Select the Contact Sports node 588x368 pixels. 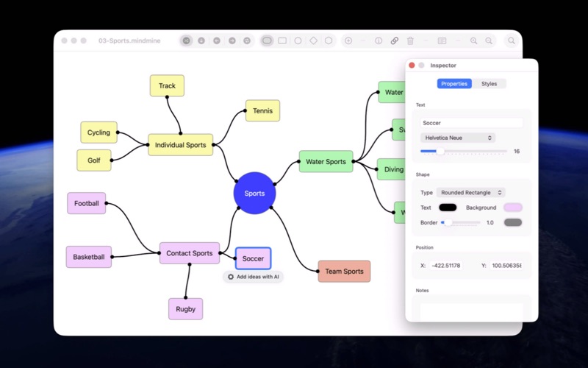190,253
